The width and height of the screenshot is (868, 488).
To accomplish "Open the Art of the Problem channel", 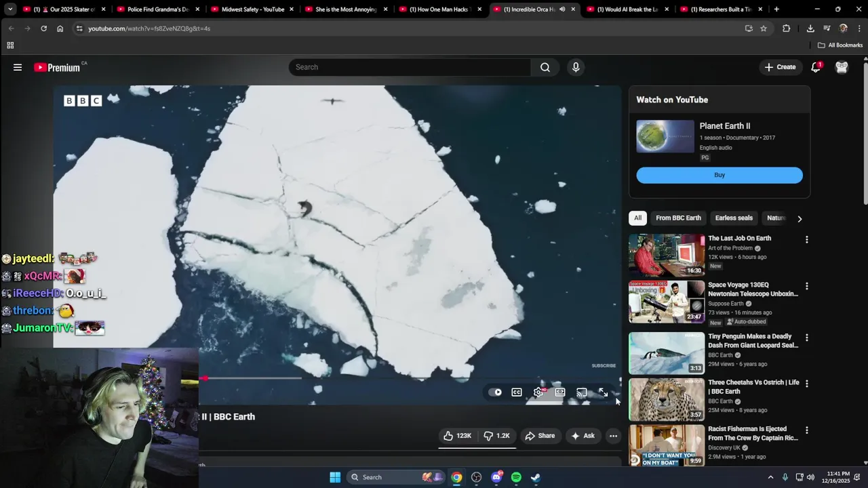I will coord(730,248).
